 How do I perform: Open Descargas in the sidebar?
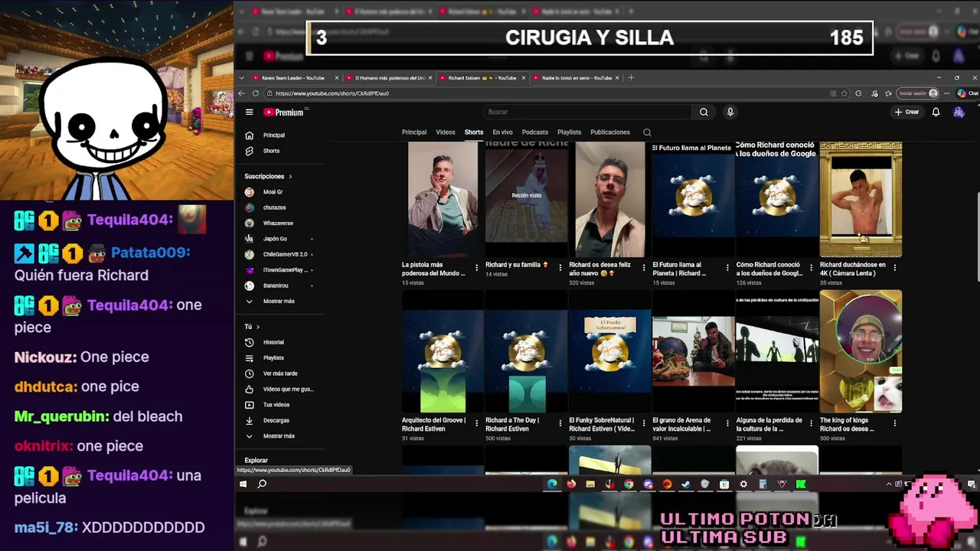pyautogui.click(x=268, y=420)
